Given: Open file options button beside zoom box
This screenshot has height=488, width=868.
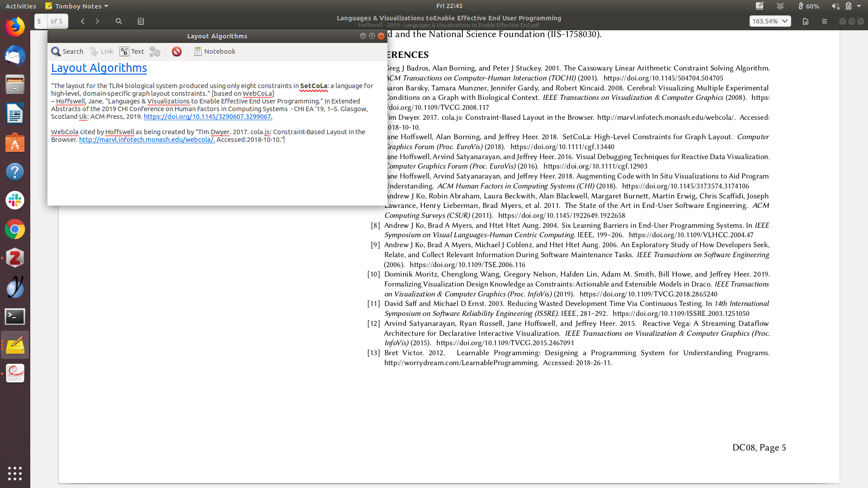Looking at the screenshot, I should [x=805, y=21].
